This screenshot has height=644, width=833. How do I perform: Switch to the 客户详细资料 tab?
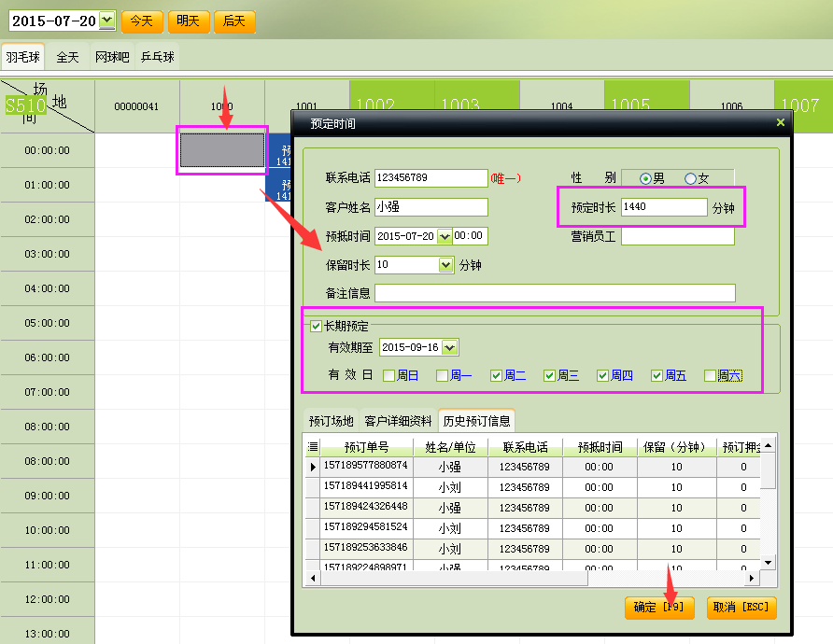(399, 421)
